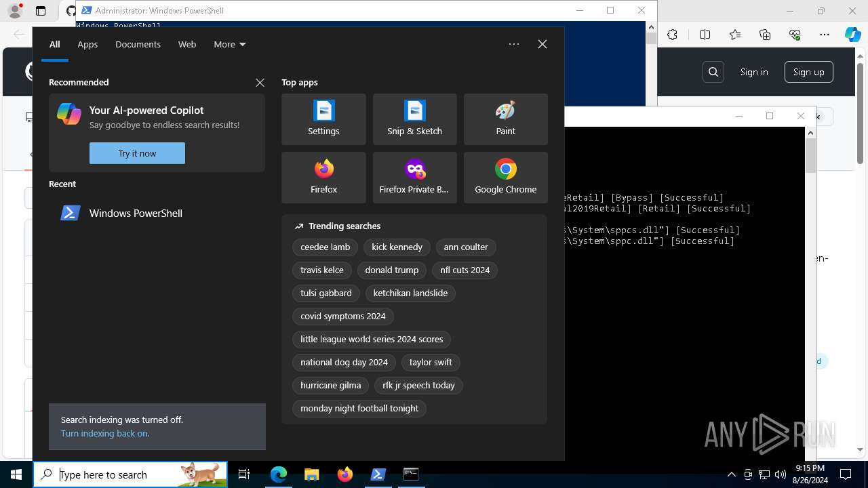Open Task View on taskbar

tap(244, 474)
